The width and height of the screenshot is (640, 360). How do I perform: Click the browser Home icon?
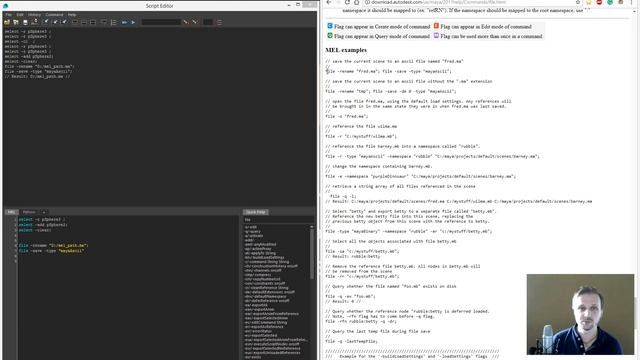click(x=356, y=2)
